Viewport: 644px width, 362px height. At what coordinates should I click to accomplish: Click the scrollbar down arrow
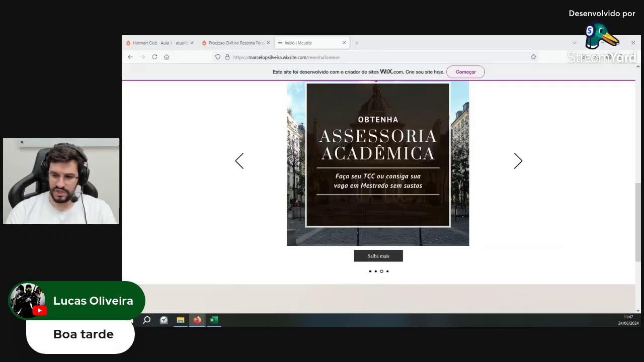coord(638,310)
